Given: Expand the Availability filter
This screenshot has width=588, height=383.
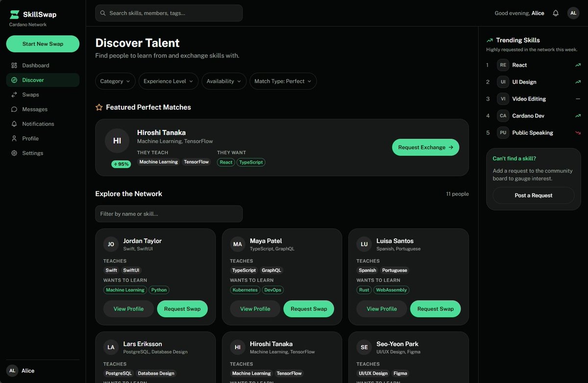Looking at the screenshot, I should 224,81.
